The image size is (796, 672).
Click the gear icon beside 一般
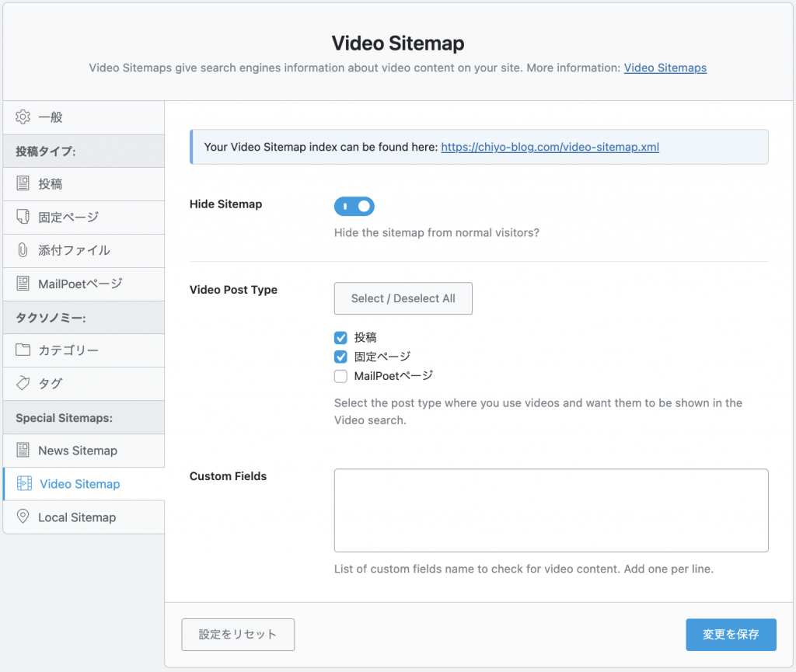point(23,117)
